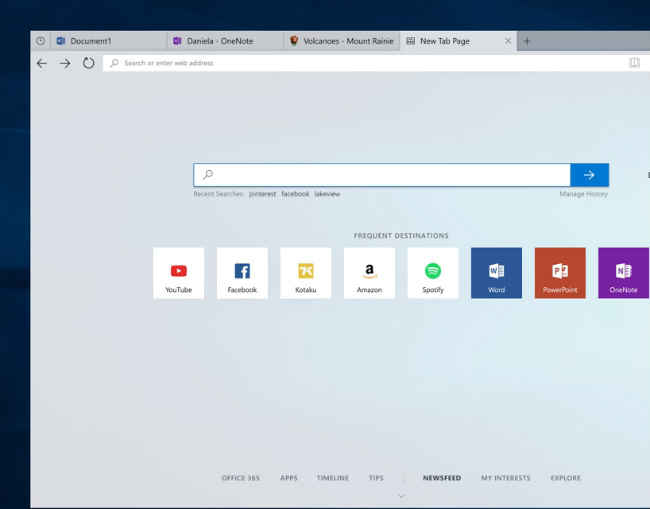Launch the Word tile
Screen dimensions: 650x509
pos(497,273)
